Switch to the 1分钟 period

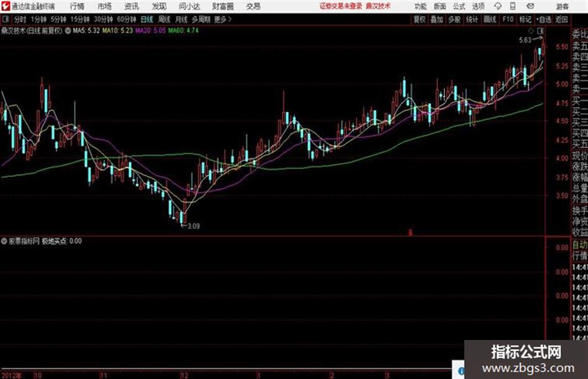coord(38,19)
